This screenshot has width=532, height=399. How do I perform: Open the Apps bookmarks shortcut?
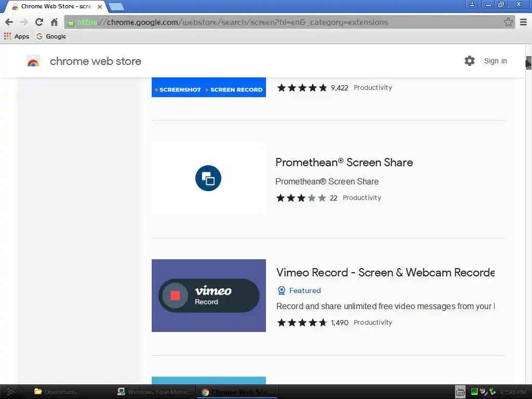(17, 36)
